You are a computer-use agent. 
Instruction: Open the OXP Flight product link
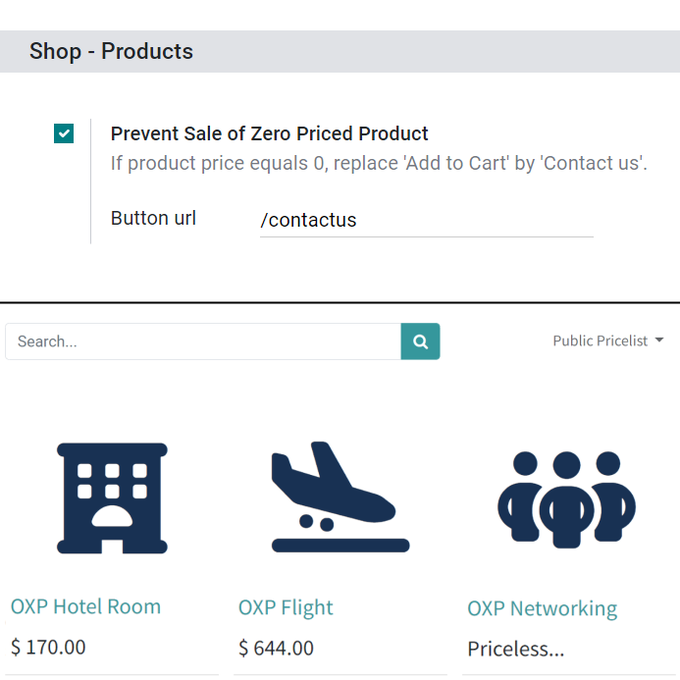(286, 608)
